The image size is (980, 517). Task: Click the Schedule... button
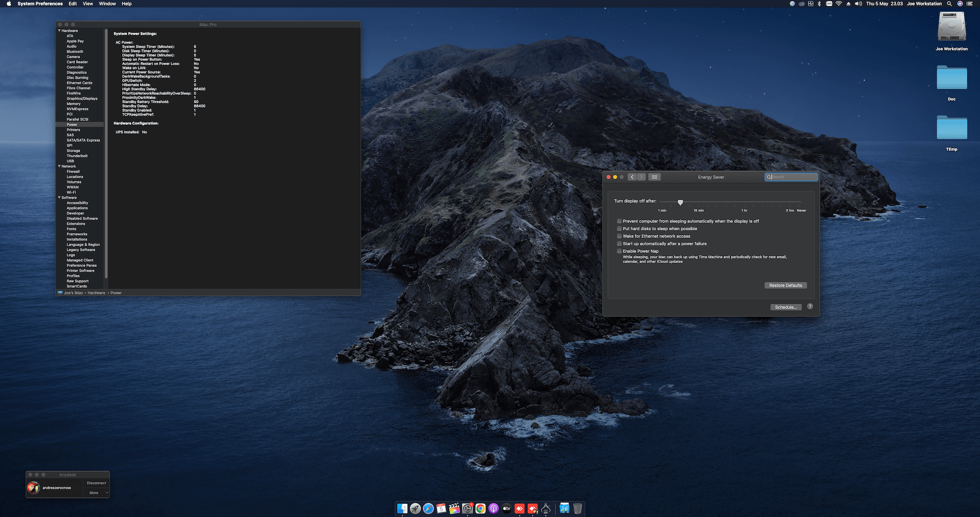coord(786,307)
